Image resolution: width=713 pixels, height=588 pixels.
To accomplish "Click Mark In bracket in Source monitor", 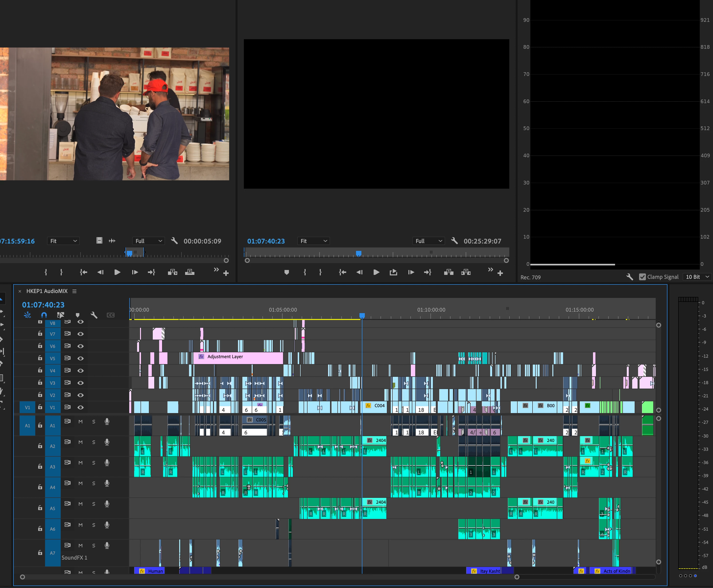I will click(46, 272).
